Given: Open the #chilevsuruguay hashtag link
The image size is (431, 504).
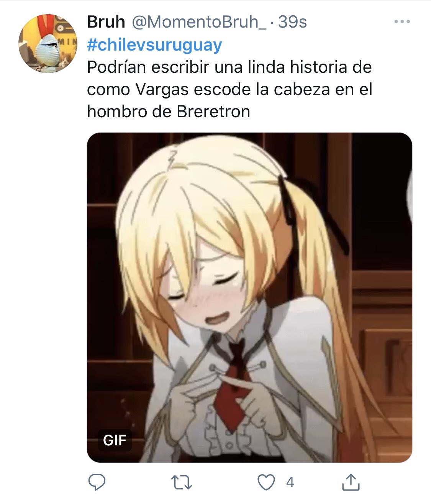Looking at the screenshot, I should coord(154,45).
